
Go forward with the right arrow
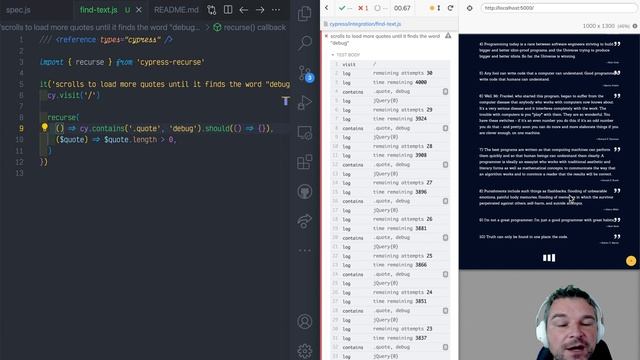point(260,10)
